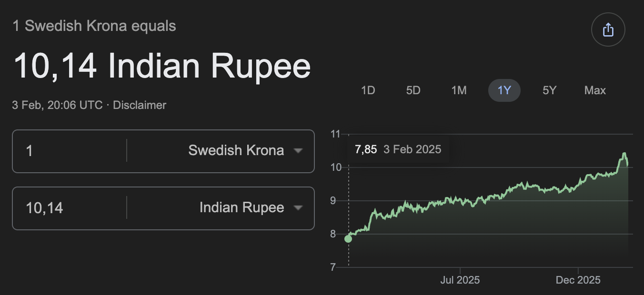Show the Max history range

595,90
